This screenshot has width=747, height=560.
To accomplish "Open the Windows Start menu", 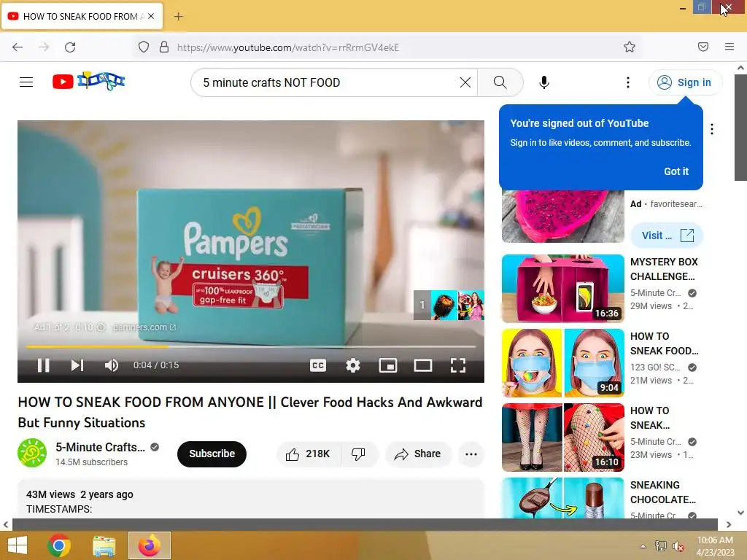I will click(x=18, y=545).
